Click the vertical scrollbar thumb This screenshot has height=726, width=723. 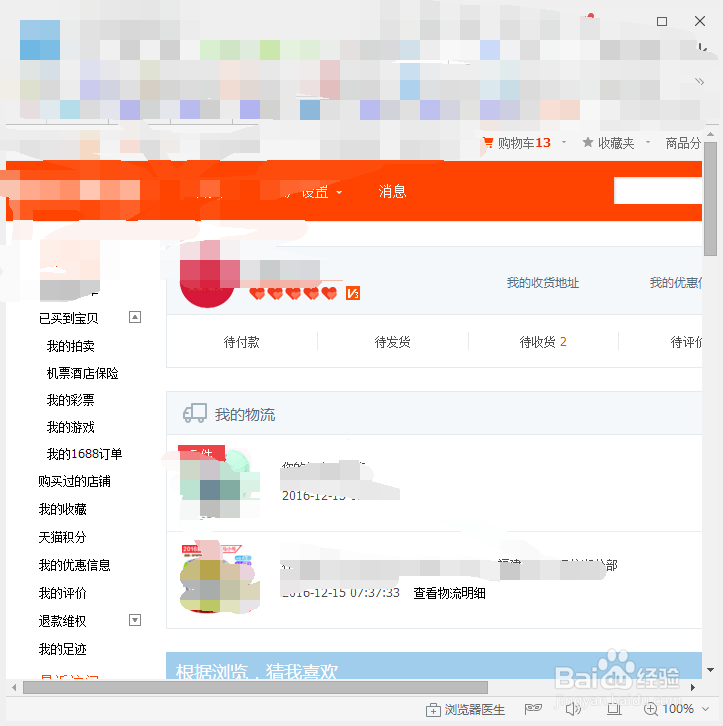pos(711,199)
